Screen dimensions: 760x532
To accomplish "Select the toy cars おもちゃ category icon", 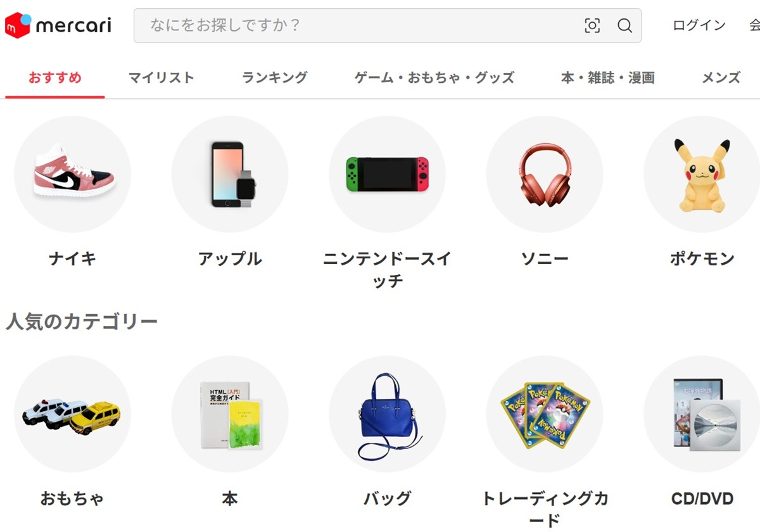I will point(73,414).
